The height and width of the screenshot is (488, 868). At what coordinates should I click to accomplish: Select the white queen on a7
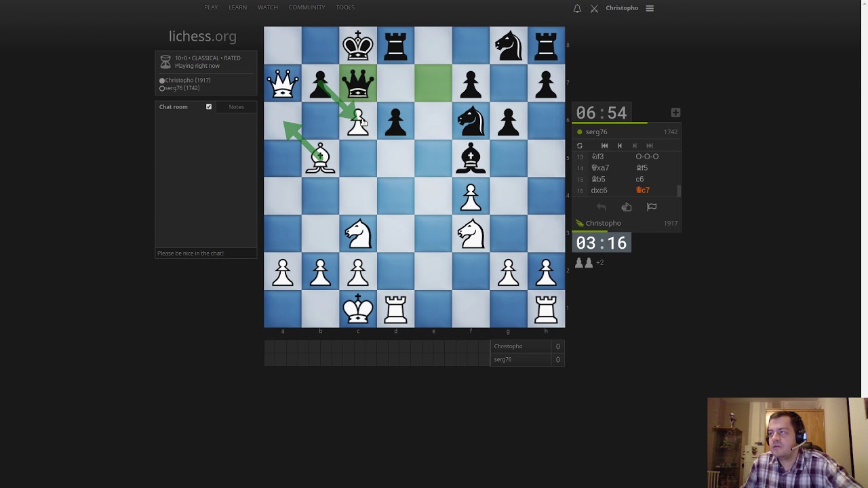pyautogui.click(x=283, y=83)
